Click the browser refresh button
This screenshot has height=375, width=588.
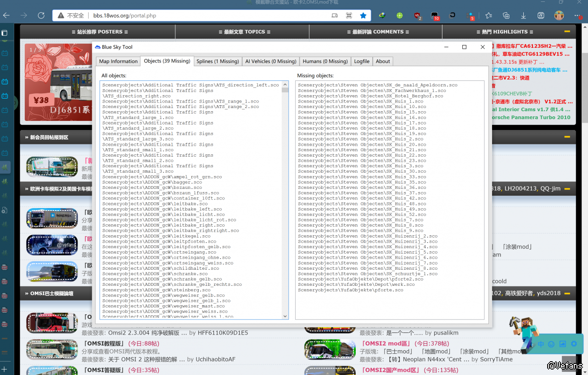(x=41, y=16)
